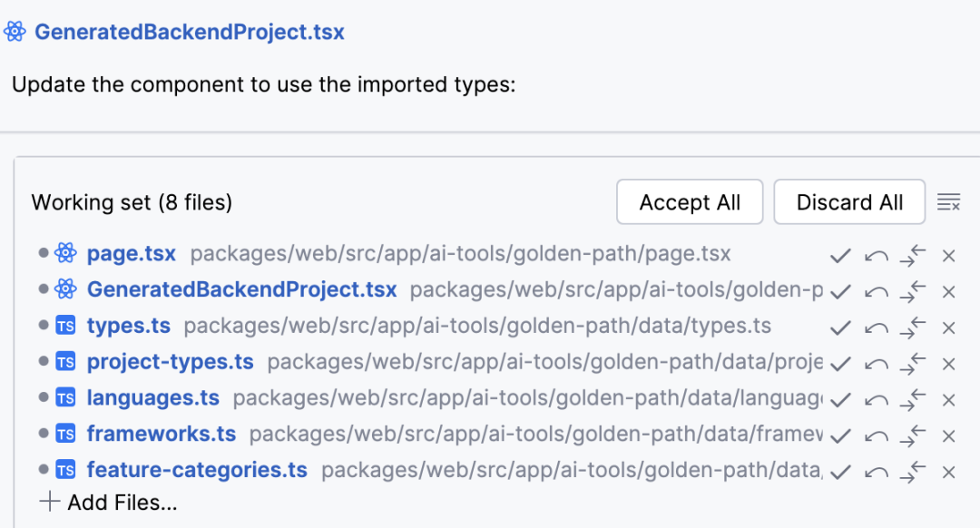The width and height of the screenshot is (980, 528).
Task: Select frameworks.ts file entry
Action: click(161, 435)
